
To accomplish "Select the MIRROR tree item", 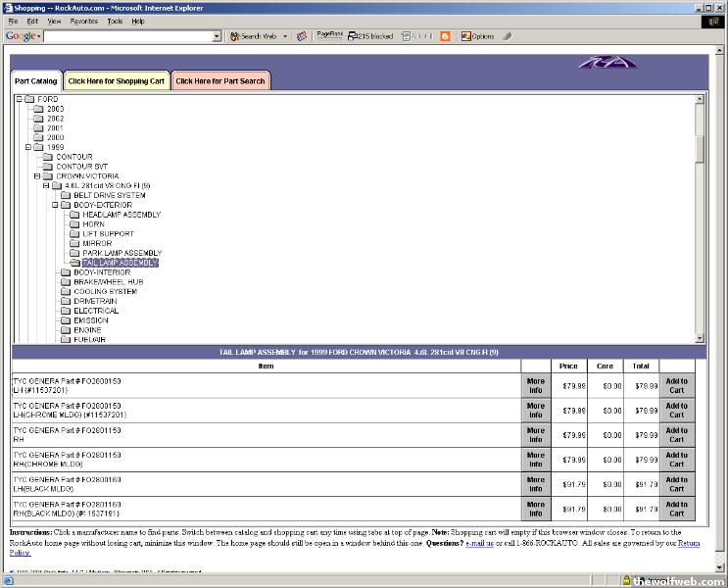I will [x=97, y=243].
